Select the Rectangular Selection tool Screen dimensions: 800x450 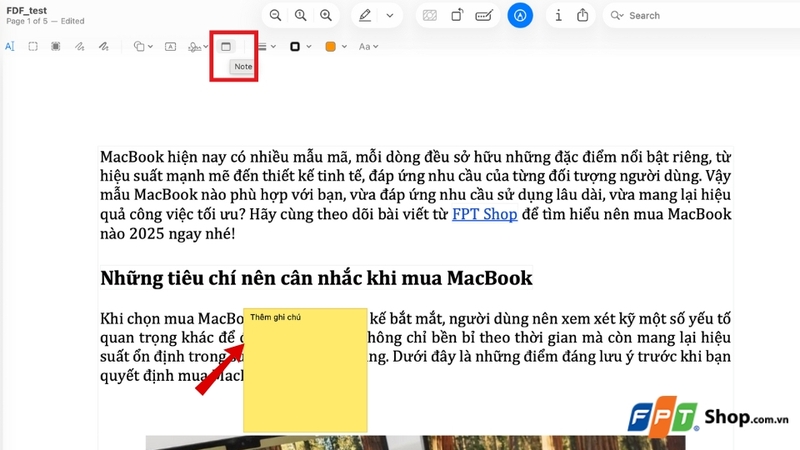click(x=33, y=46)
